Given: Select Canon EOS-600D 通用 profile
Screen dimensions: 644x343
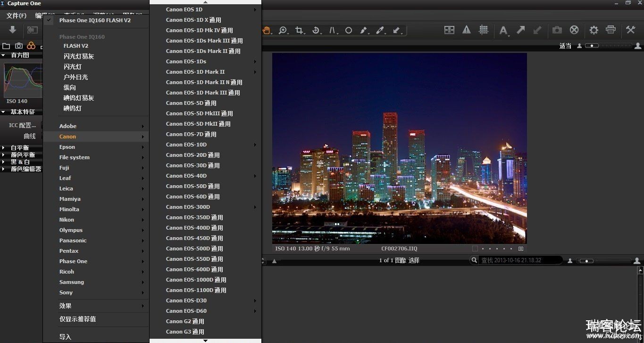Looking at the screenshot, I should pyautogui.click(x=206, y=269).
